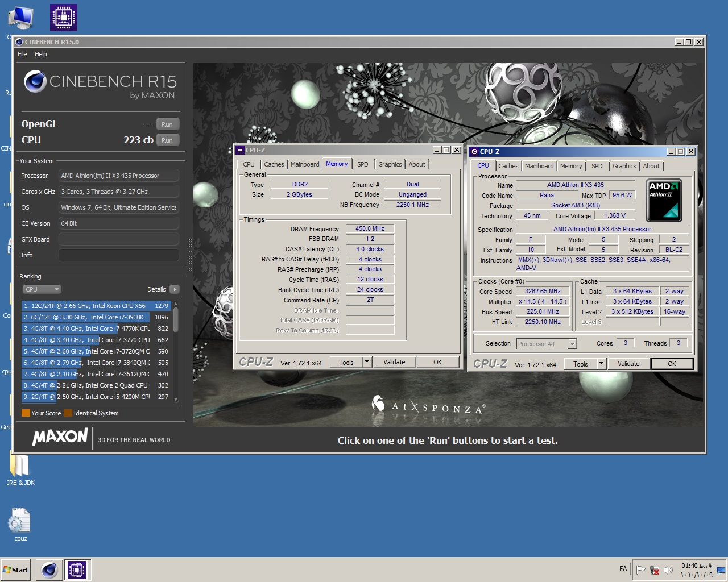This screenshot has width=728, height=582.
Task: Click the DRAM Frequency 450.0 MHz value
Action: click(x=370, y=228)
